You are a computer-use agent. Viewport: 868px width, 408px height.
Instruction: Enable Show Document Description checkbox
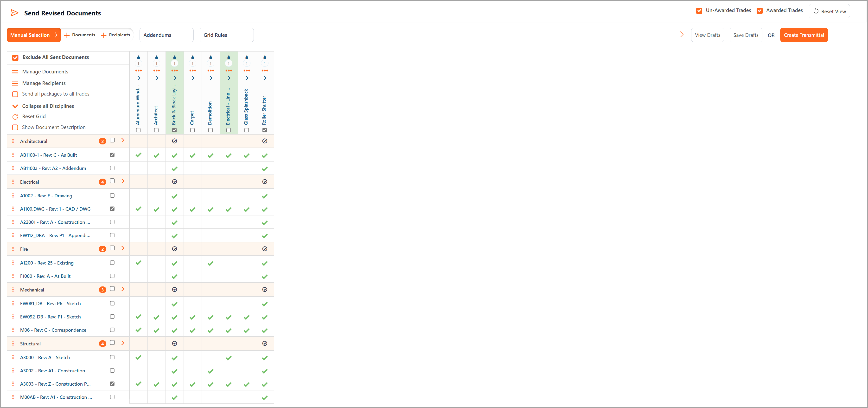coord(15,128)
